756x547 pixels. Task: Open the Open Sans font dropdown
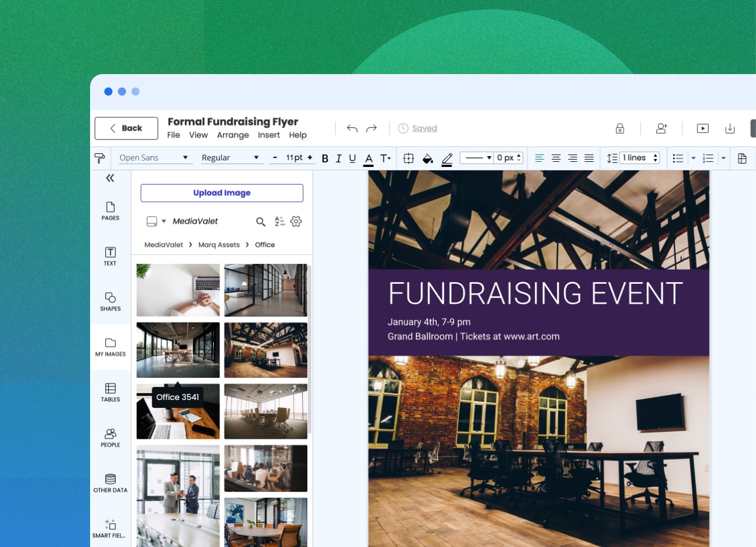(x=154, y=157)
